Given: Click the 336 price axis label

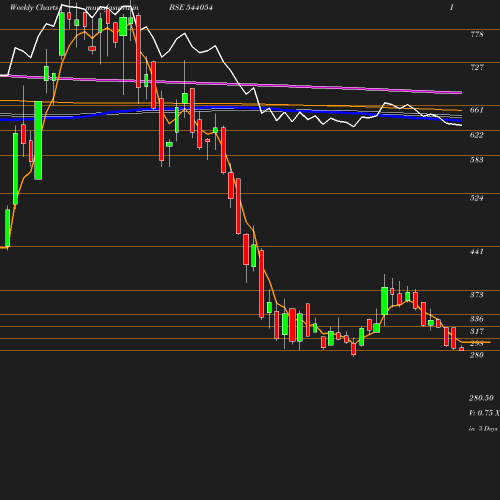Looking at the screenshot, I should [477, 319].
